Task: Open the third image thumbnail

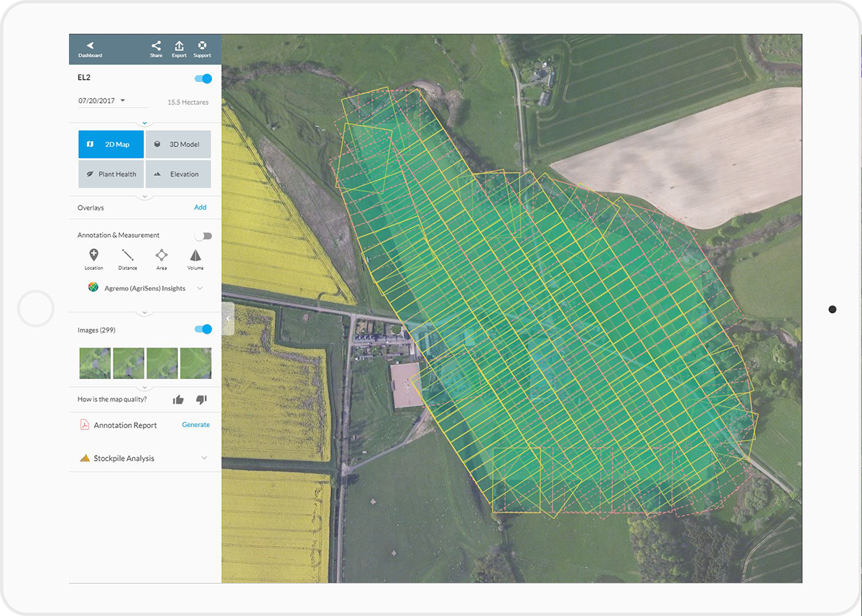Action: [x=162, y=363]
